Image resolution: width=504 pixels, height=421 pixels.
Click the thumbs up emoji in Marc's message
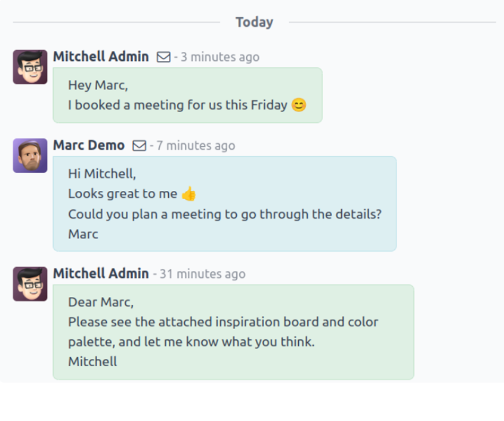click(188, 194)
